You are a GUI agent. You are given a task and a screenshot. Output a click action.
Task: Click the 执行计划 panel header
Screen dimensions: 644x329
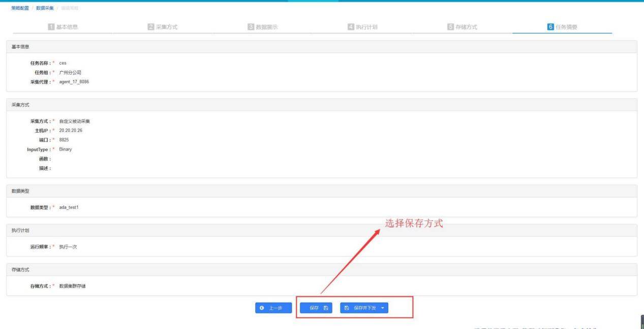pyautogui.click(x=20, y=230)
